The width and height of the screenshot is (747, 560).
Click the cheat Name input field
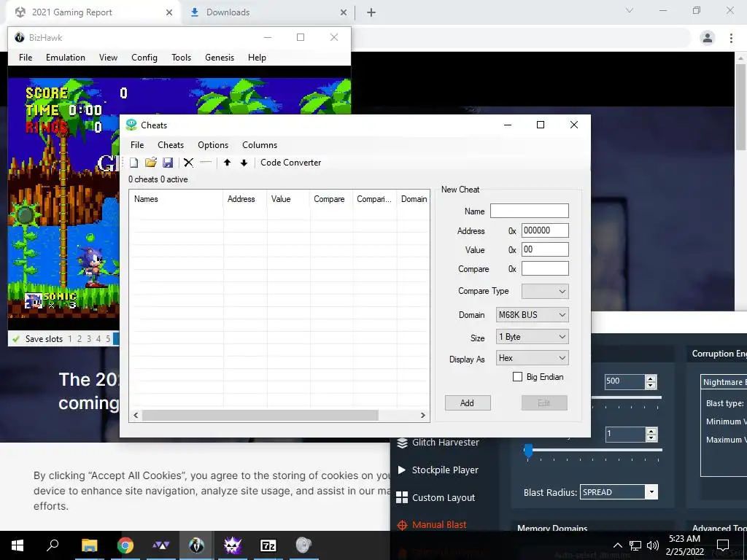click(x=530, y=211)
